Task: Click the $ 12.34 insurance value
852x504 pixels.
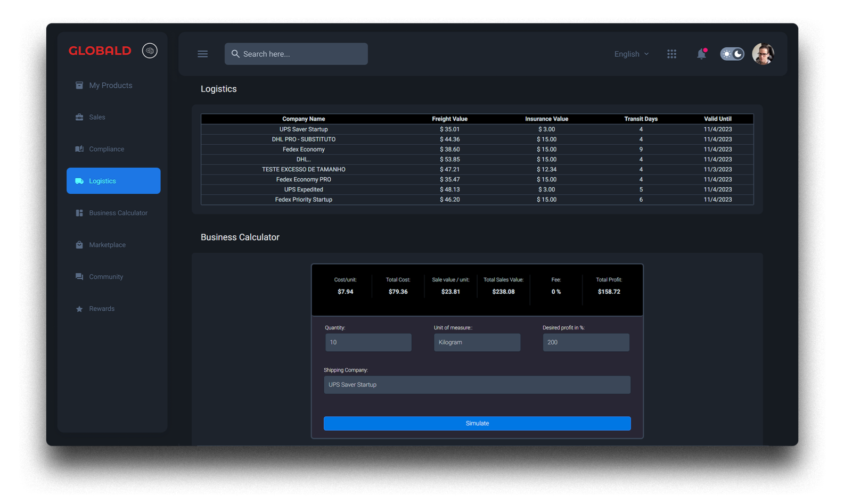Action: [546, 169]
